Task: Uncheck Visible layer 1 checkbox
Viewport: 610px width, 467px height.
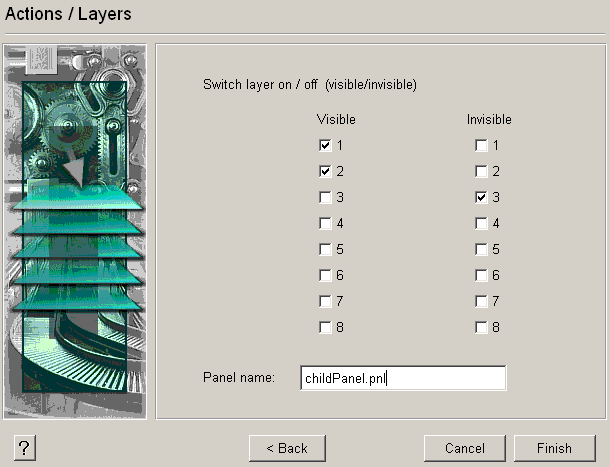Action: (x=325, y=145)
